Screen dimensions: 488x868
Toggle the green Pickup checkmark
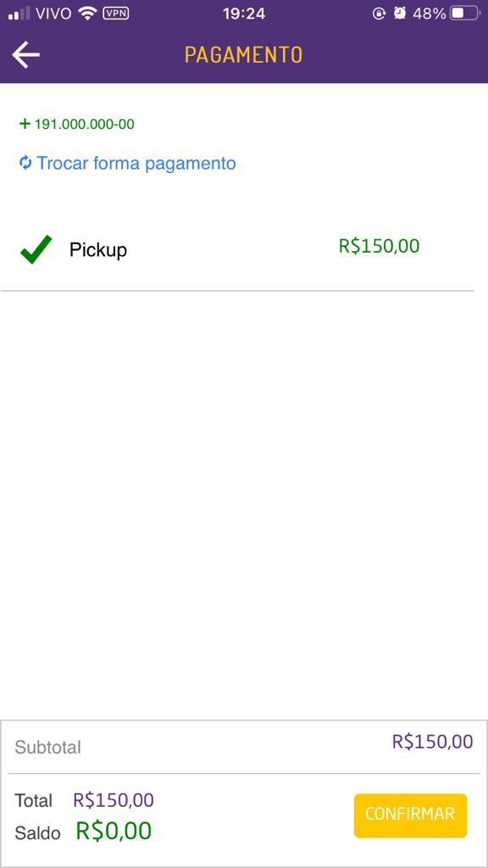[36, 250]
